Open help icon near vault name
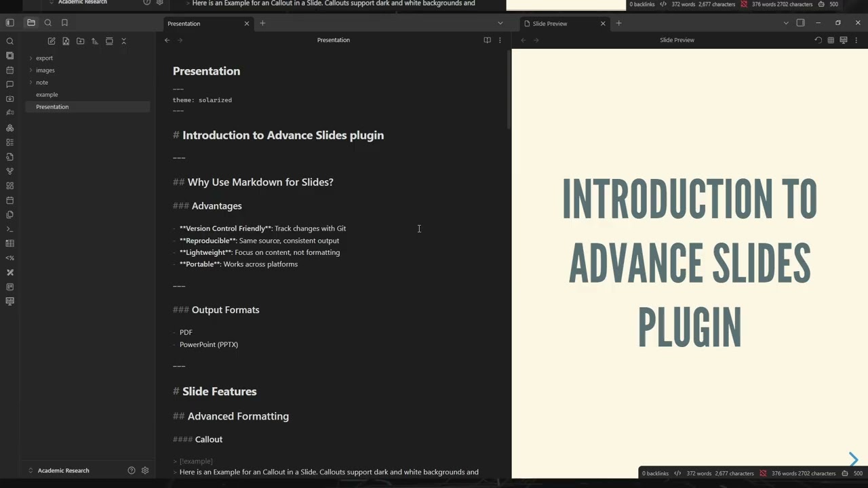 [132, 470]
